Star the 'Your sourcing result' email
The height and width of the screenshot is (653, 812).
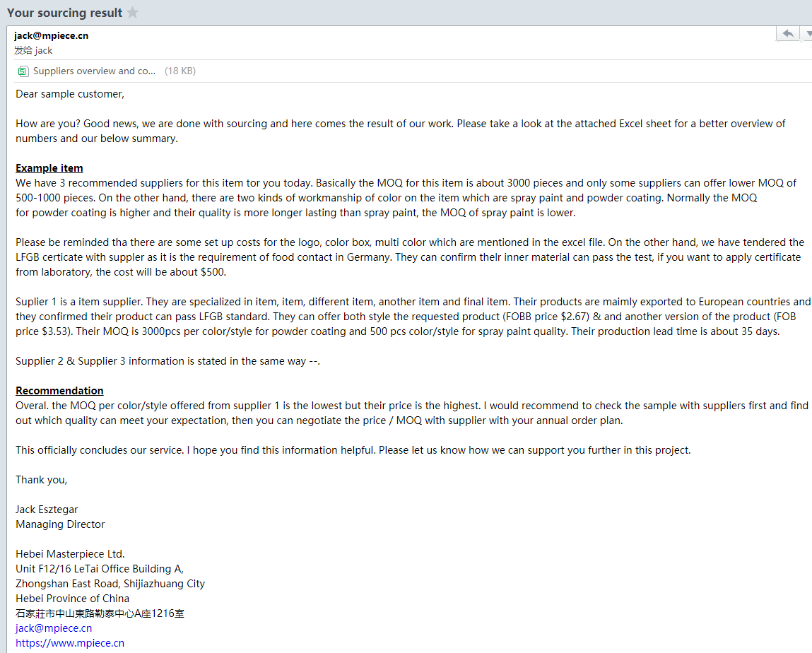click(133, 13)
